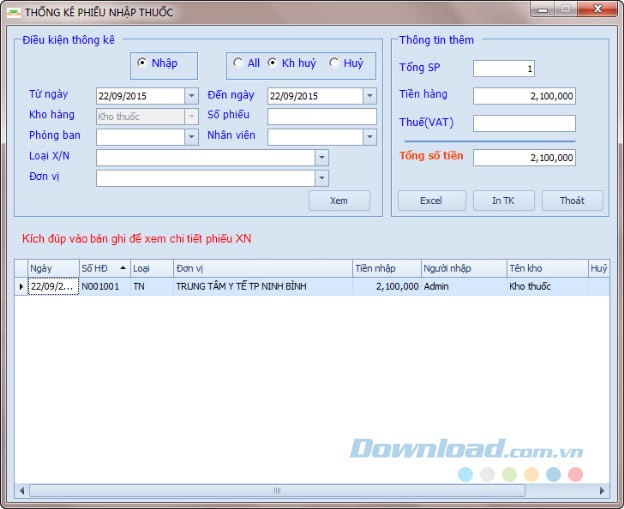This screenshot has width=624, height=509.
Task: Click the horizontal scrollbar right arrow
Action: pos(602,491)
